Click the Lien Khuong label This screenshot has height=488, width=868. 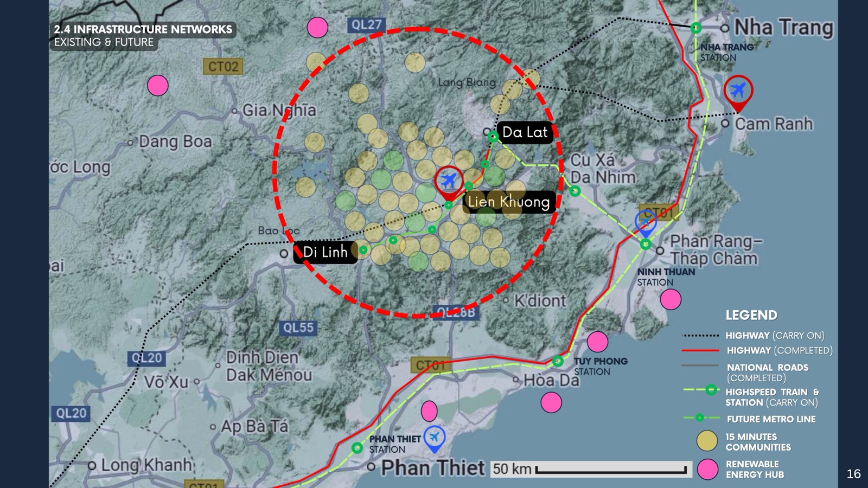pos(509,202)
